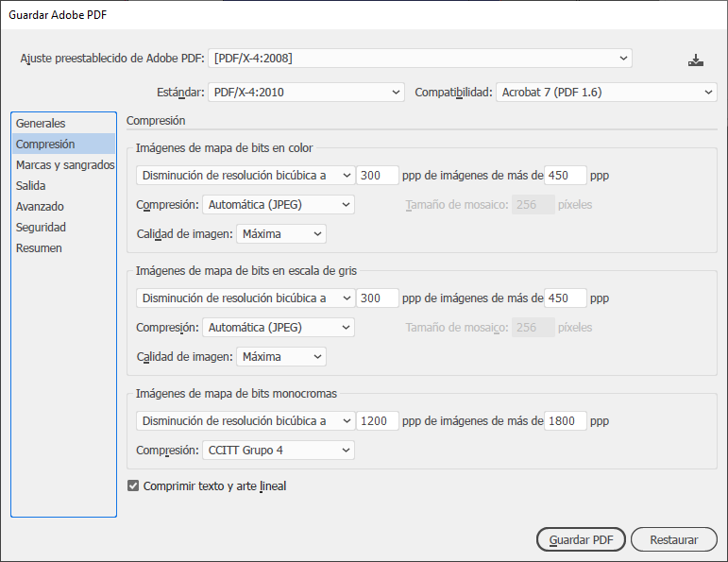Open monochrome CCITT Grupo 4 compression dropdown
This screenshot has width=728, height=562.
(279, 450)
